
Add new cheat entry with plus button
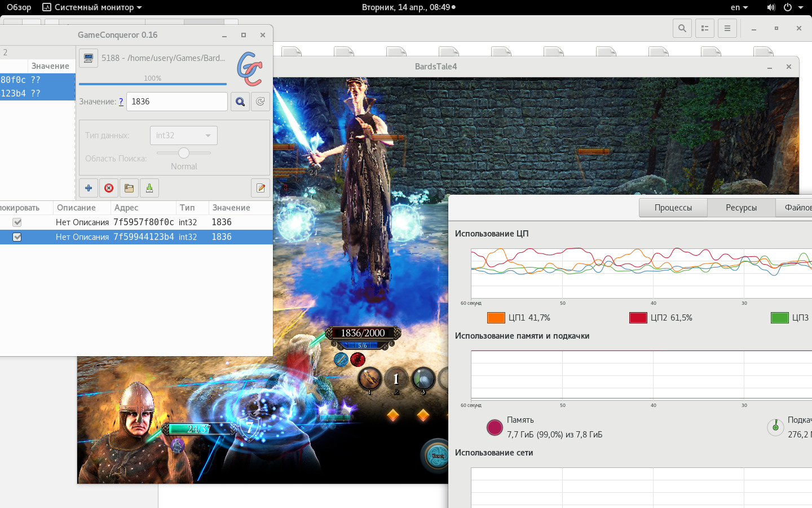coord(89,188)
